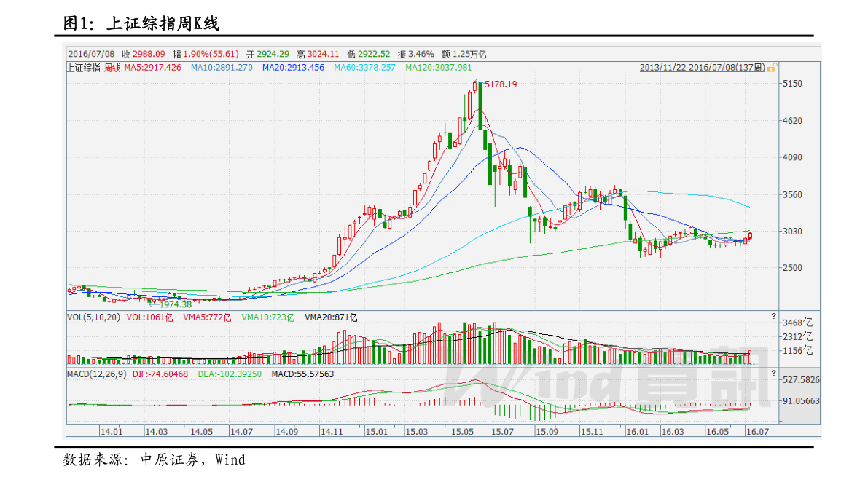Select the red 周线 period label
Viewport: 868px width, 482px height.
[x=112, y=68]
